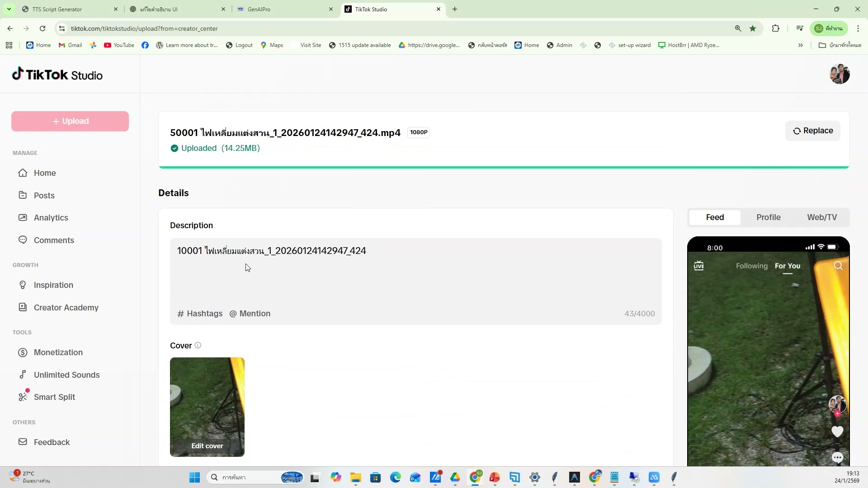868x488 pixels.
Task: Switch preview to the Web/TV tab
Action: click(x=821, y=217)
